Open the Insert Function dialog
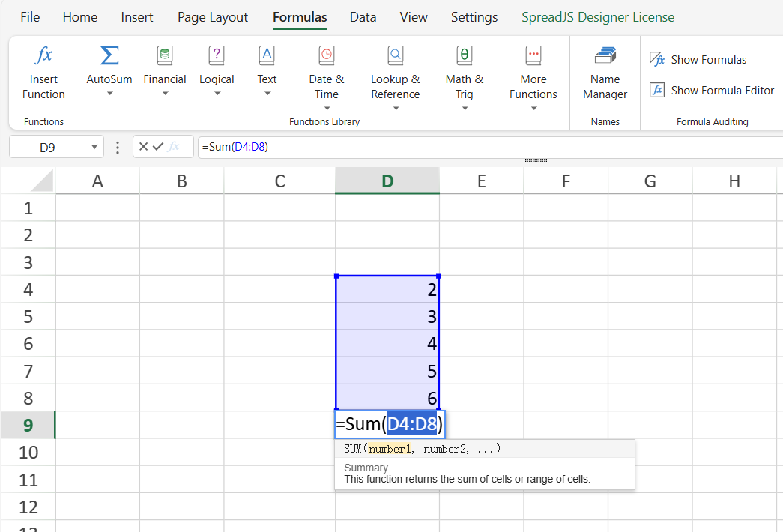This screenshot has width=783, height=532. click(x=43, y=73)
